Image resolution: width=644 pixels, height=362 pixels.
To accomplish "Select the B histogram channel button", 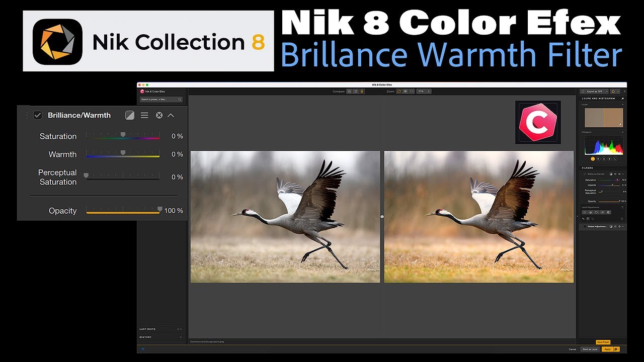I will 609,159.
